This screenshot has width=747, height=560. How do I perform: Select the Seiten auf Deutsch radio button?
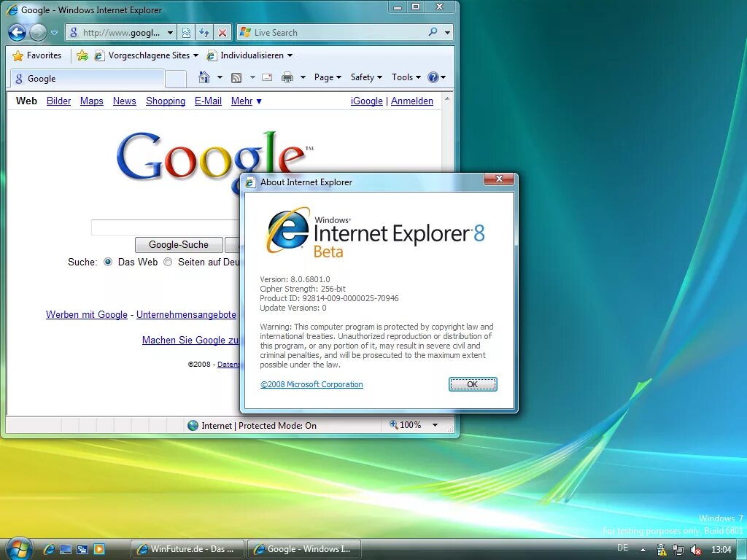[x=168, y=262]
